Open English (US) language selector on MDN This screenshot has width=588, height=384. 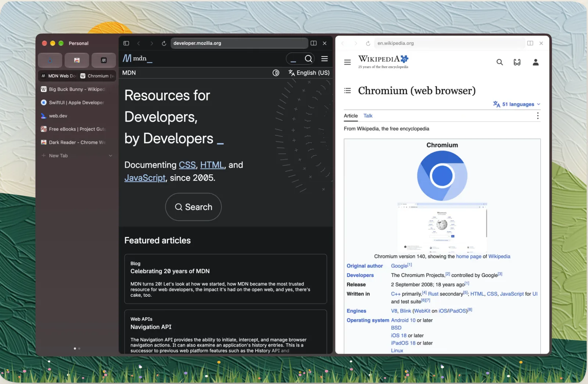(x=309, y=73)
